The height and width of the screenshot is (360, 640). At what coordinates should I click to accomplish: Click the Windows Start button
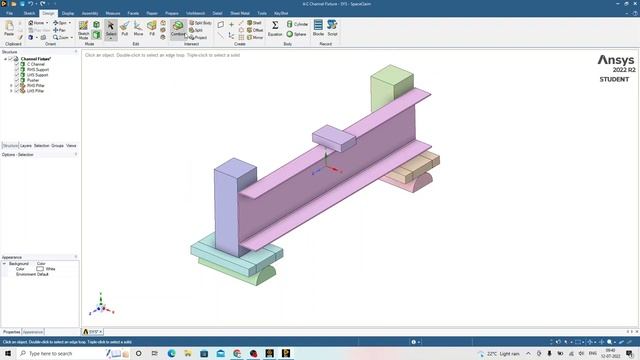click(x=8, y=353)
